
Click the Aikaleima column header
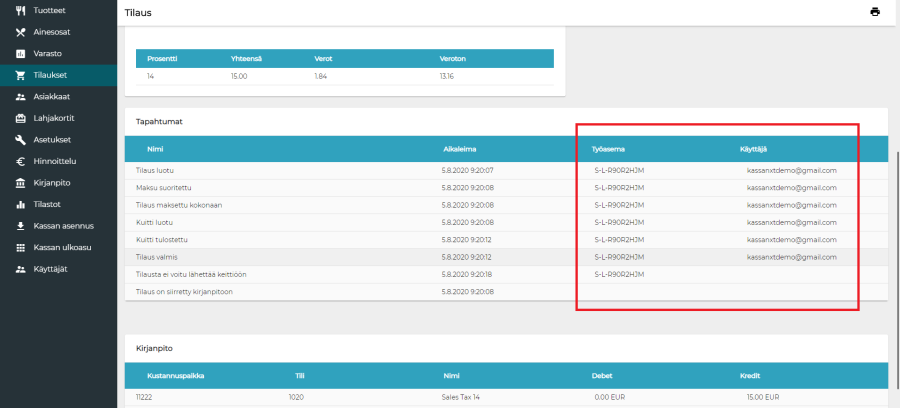click(460, 148)
